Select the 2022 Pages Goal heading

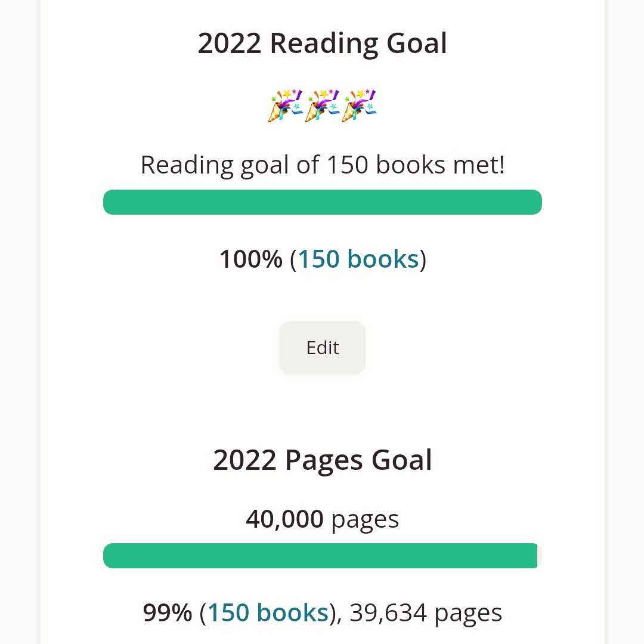click(322, 460)
